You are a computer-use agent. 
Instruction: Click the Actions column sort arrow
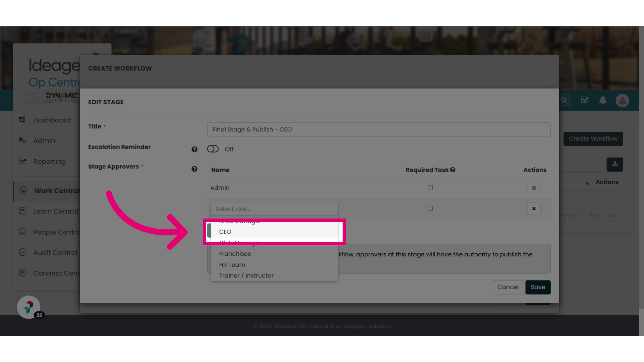587,184
